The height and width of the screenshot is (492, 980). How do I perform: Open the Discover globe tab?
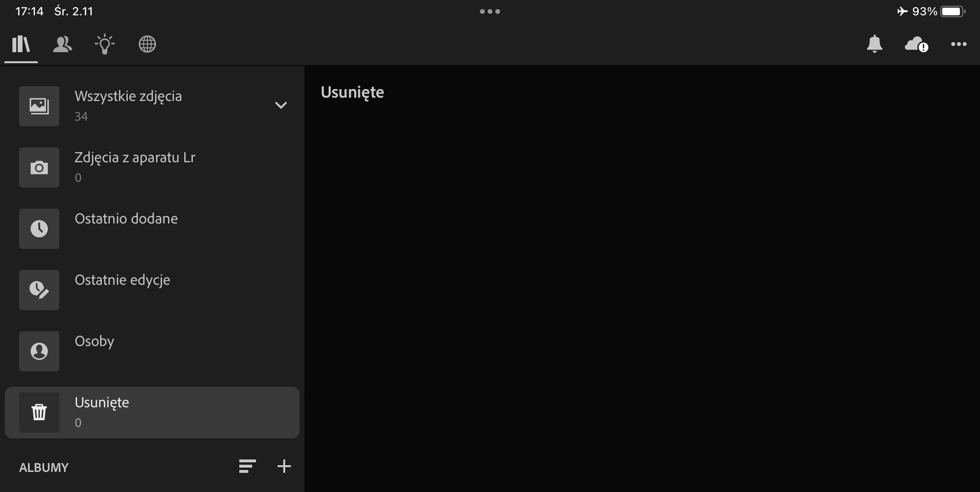pyautogui.click(x=147, y=44)
